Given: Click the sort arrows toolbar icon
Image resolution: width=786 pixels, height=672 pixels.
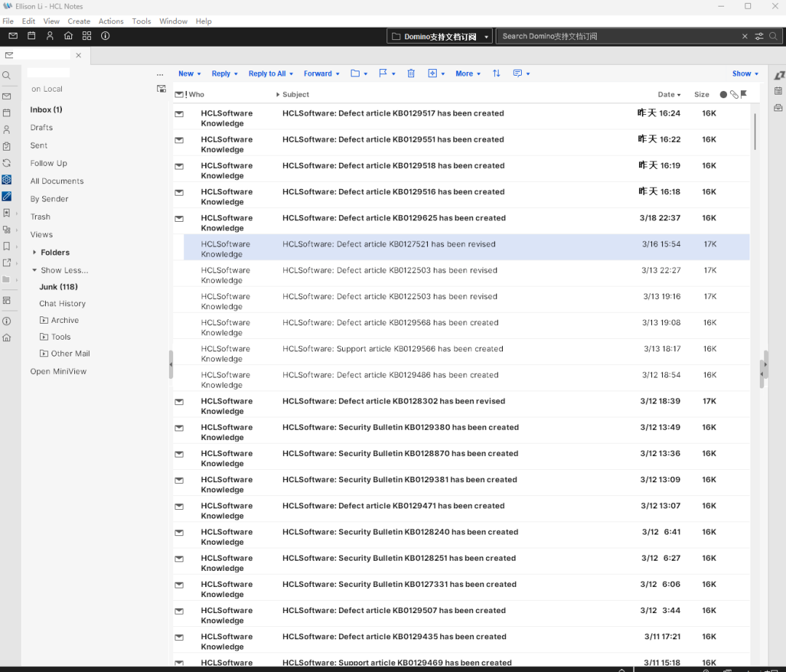Looking at the screenshot, I should point(496,73).
